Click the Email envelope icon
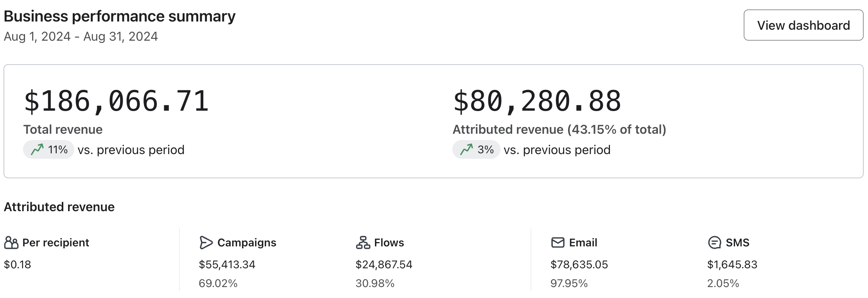868x298 pixels. tap(558, 243)
